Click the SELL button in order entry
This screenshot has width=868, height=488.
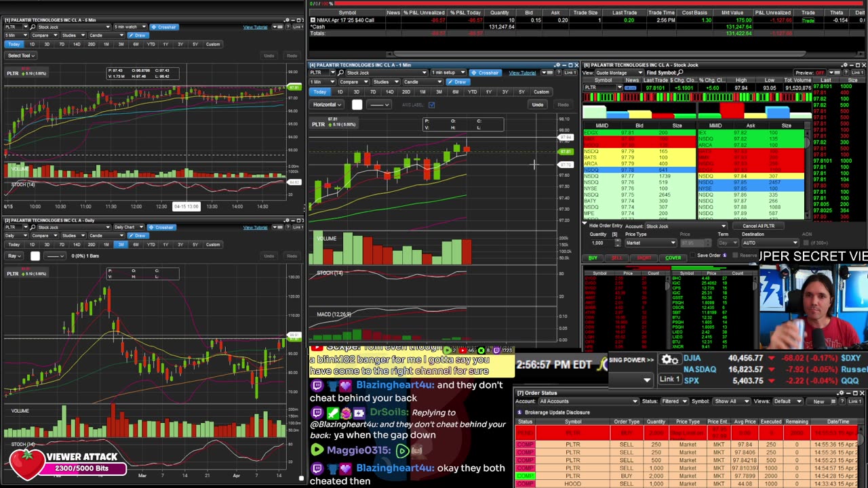[x=616, y=258]
